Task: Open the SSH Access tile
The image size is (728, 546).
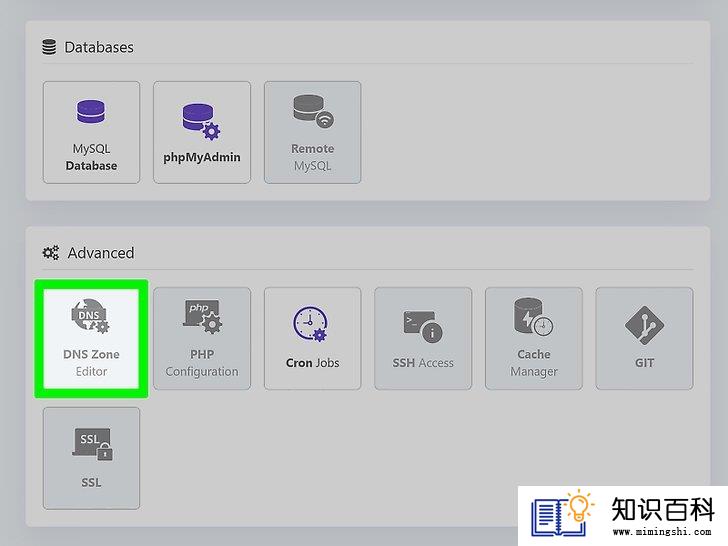Action: (x=423, y=338)
